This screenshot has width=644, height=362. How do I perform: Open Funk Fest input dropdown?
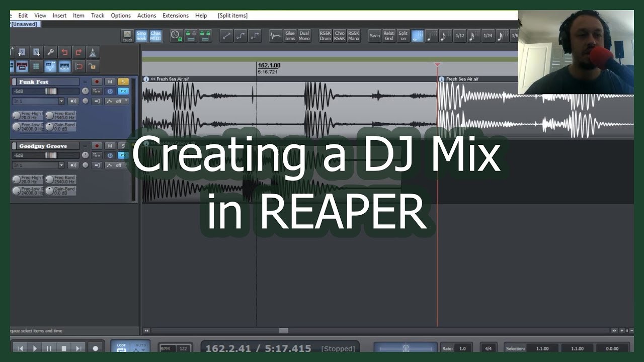pos(39,101)
